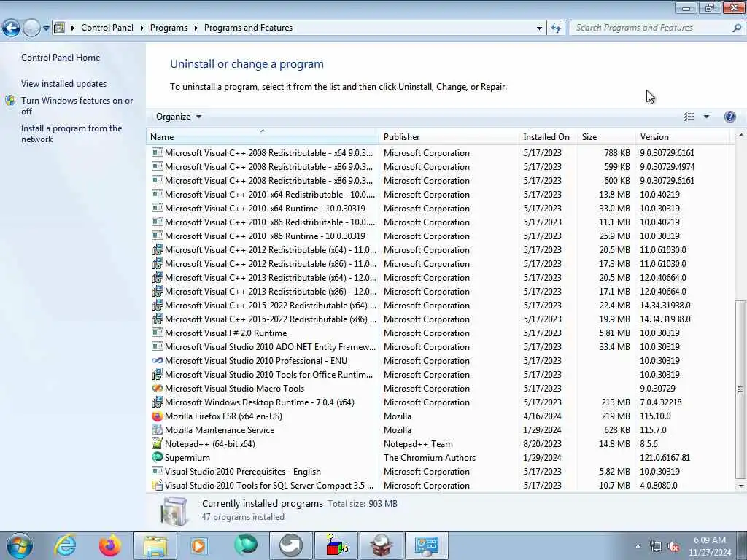Screen dimensions: 747x560
Task: Click the Programs and Features breadcrumb
Action: (248, 28)
